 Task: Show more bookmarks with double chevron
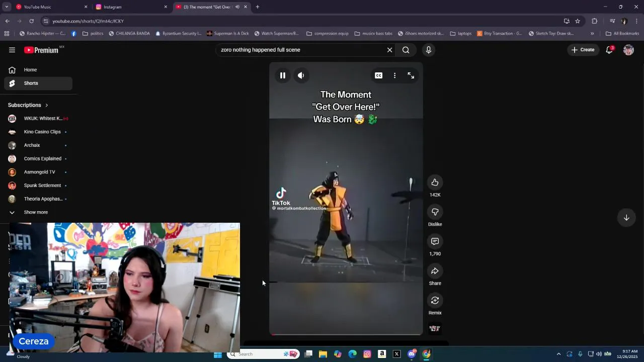(x=592, y=34)
